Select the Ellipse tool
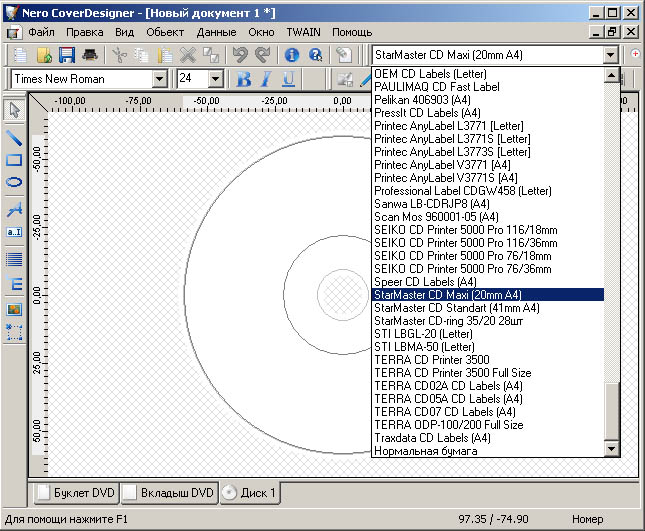Screen dimensions: 645x531 14,182
